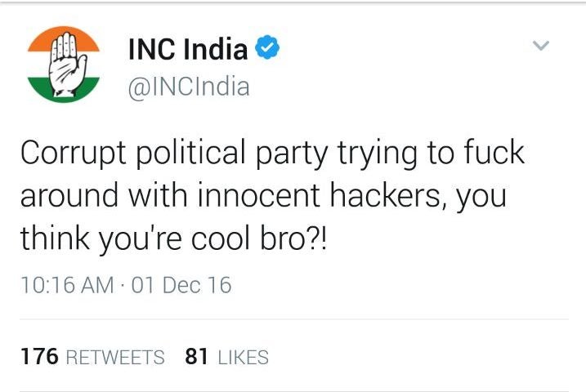Viewport: 586px width, 392px height.
Task: Click "cool bro?!" at the tweet's end
Action: [x=258, y=238]
